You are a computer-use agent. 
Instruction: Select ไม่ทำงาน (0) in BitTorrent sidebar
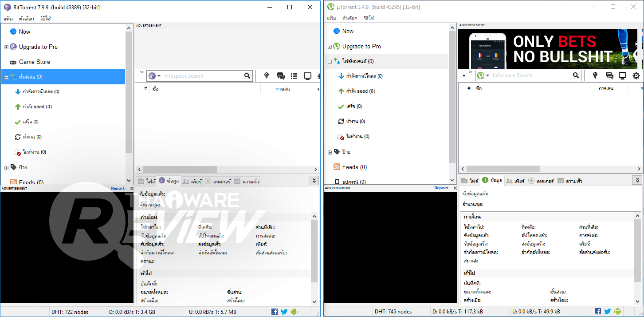[35, 152]
